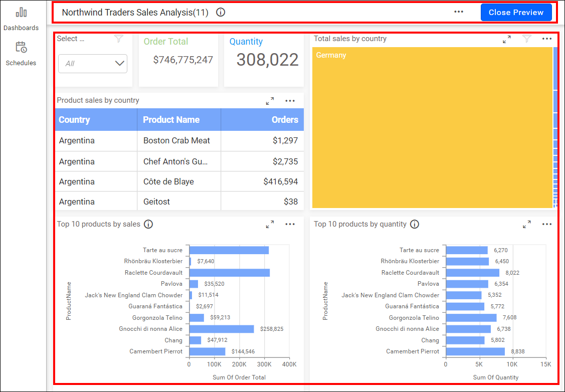565x392 pixels.
Task: Click the info icon beside dashboard title
Action: [x=221, y=13]
